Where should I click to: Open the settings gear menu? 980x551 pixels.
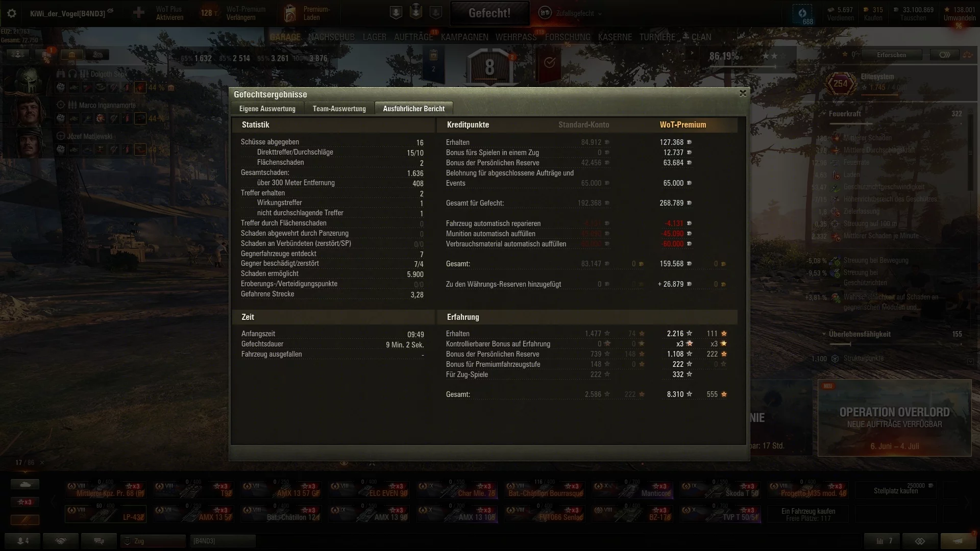(12, 14)
